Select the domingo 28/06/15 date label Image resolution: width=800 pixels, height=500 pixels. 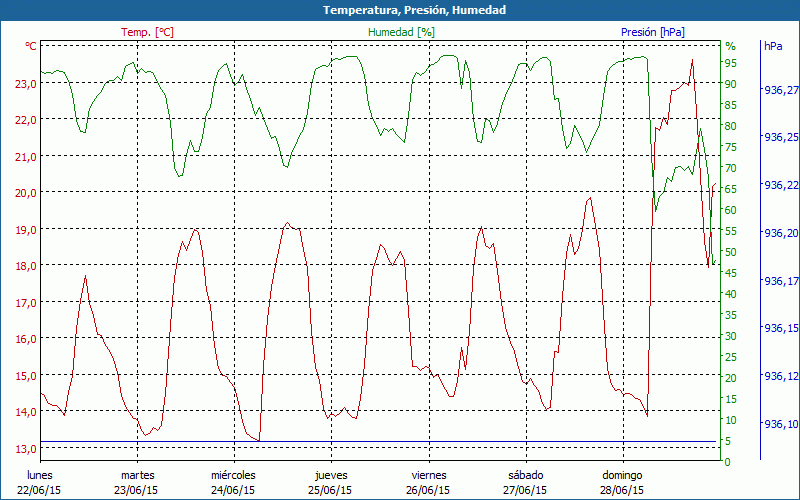pos(622,482)
